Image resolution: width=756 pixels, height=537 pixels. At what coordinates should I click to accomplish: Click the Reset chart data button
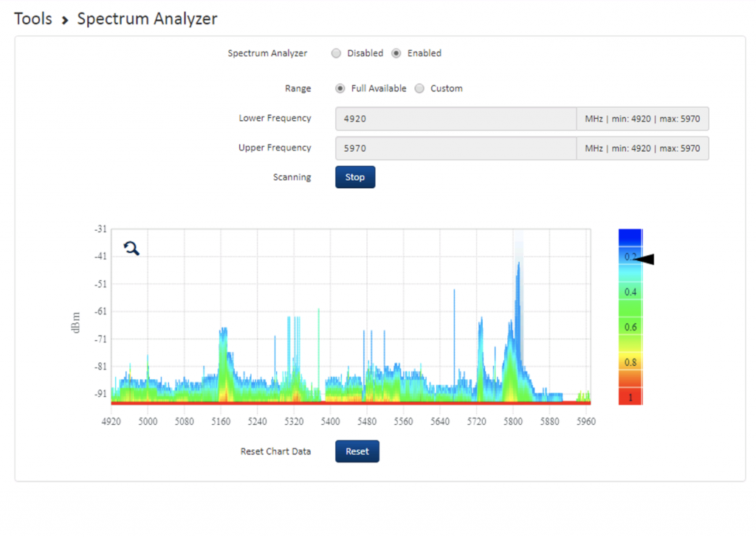(357, 451)
